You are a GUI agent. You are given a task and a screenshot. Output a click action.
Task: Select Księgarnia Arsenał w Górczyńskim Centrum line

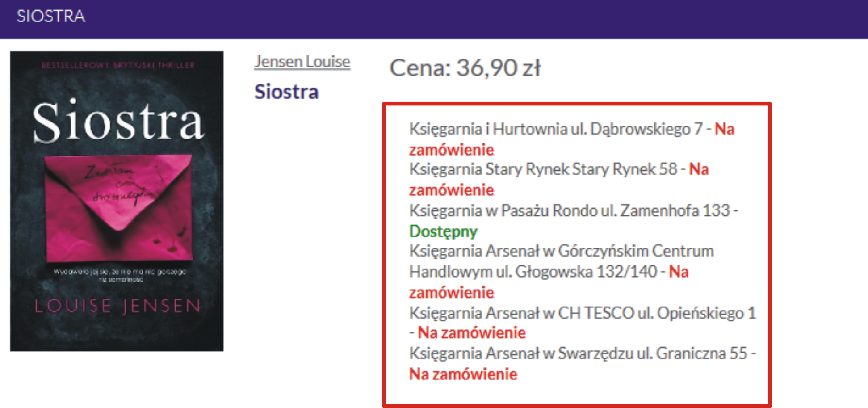[561, 251]
